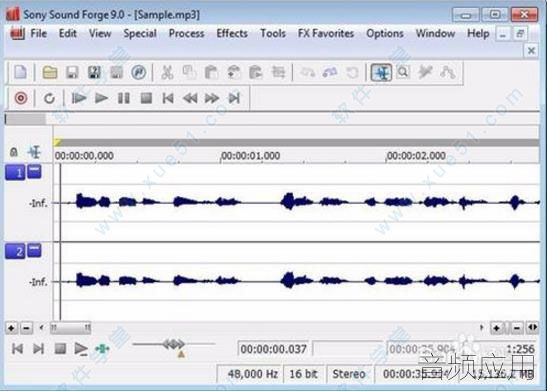The width and height of the screenshot is (547, 391).
Task: Toggle Loop Playback icon
Action: (49, 98)
